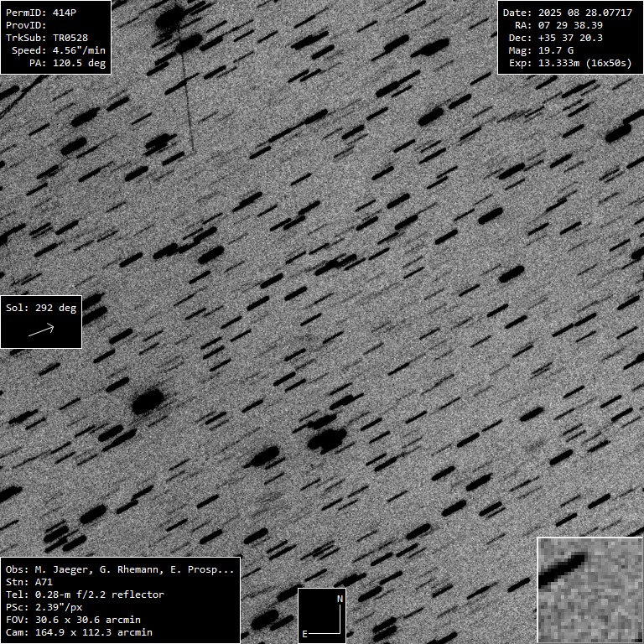Click the 'RA: 07 29 38.39' value
The width and height of the screenshot is (644, 644).
pos(558,25)
